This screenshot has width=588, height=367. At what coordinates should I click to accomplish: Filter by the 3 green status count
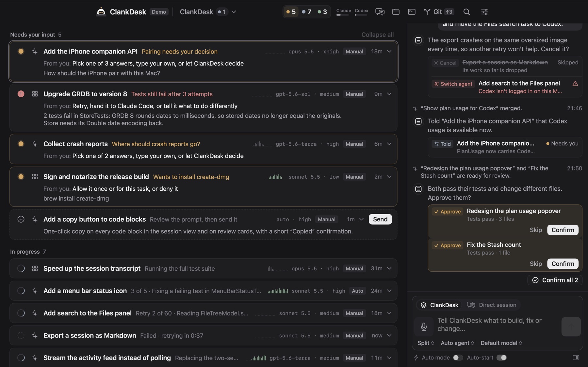322,12
